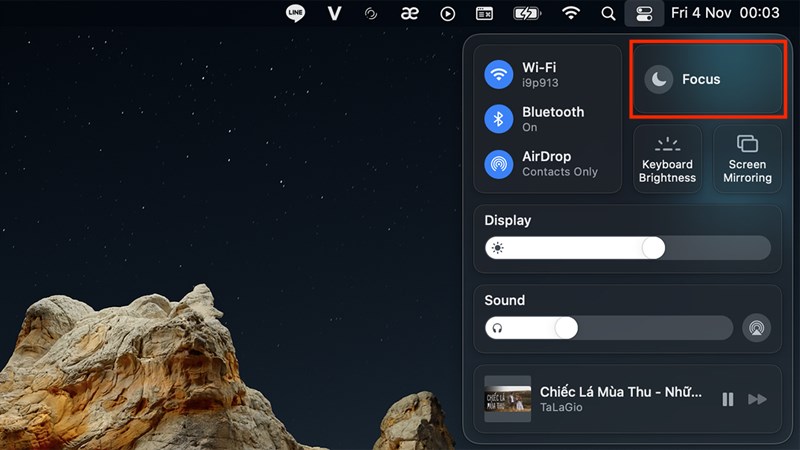Toggle AirDrop using its blue icon
The height and width of the screenshot is (450, 800).
pos(498,164)
